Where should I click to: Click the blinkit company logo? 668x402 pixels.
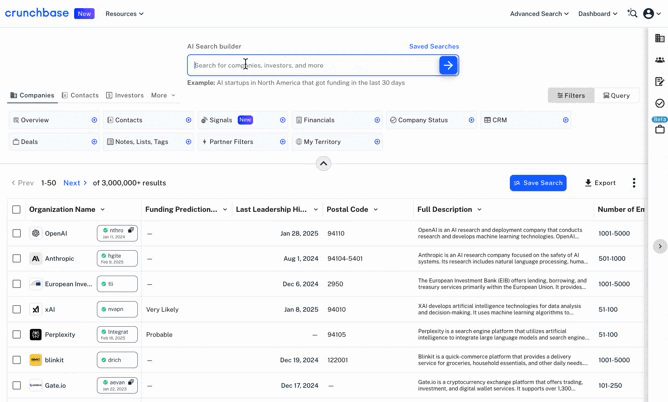tap(36, 360)
